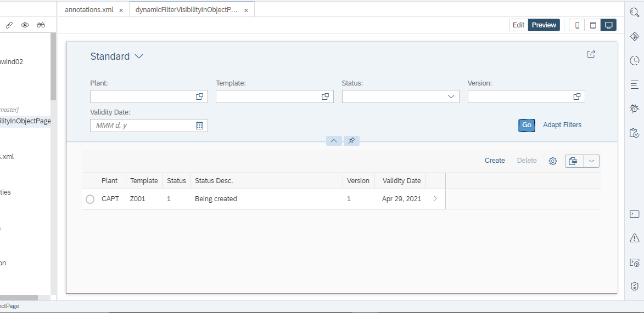Open the Validity Date calendar picker
This screenshot has height=313, width=644.
click(199, 126)
